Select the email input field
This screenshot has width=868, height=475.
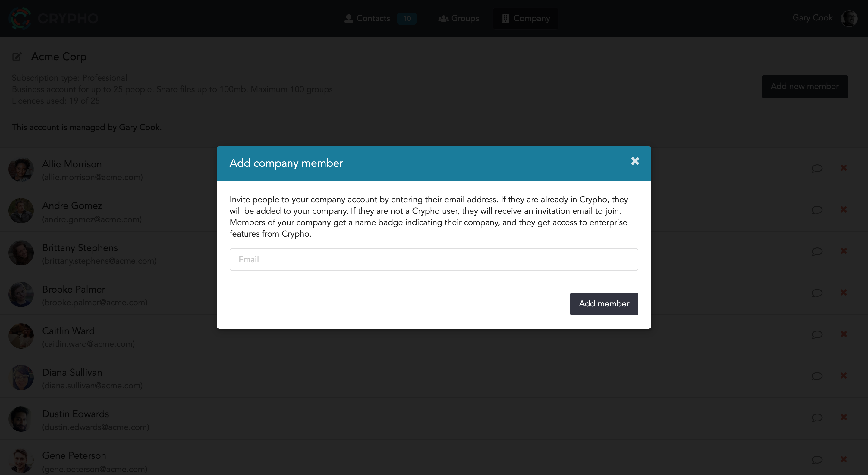coord(434,259)
